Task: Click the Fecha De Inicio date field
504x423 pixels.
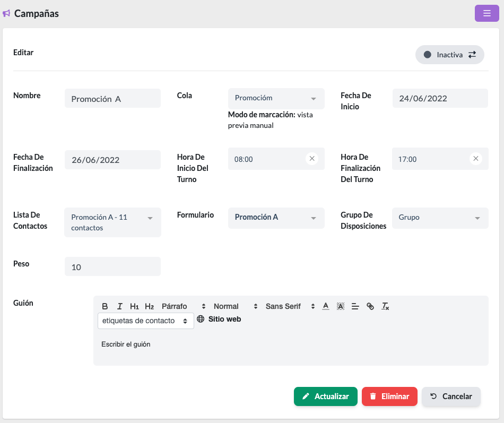Action: pyautogui.click(x=440, y=98)
